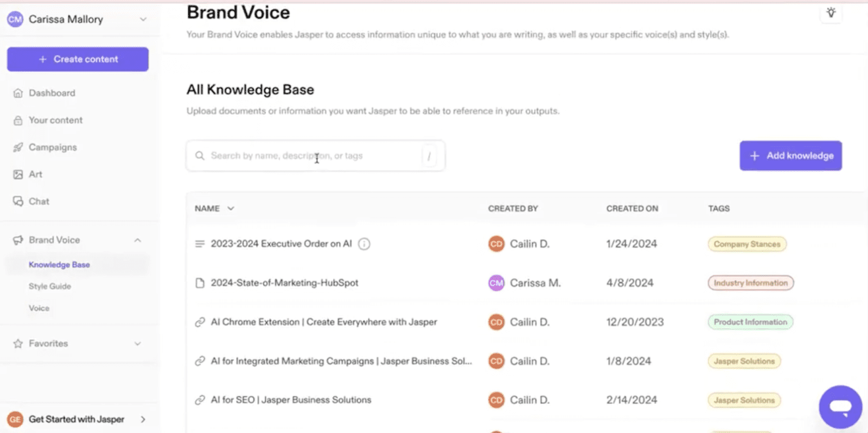Viewport: 868px width, 433px height.
Task: Open Get Started with Jasper
Action: click(x=76, y=419)
